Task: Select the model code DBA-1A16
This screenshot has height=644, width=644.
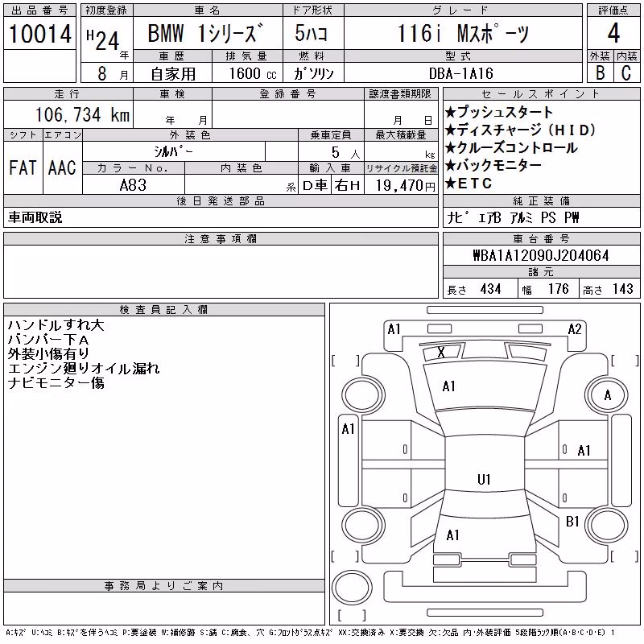Action: click(460, 73)
